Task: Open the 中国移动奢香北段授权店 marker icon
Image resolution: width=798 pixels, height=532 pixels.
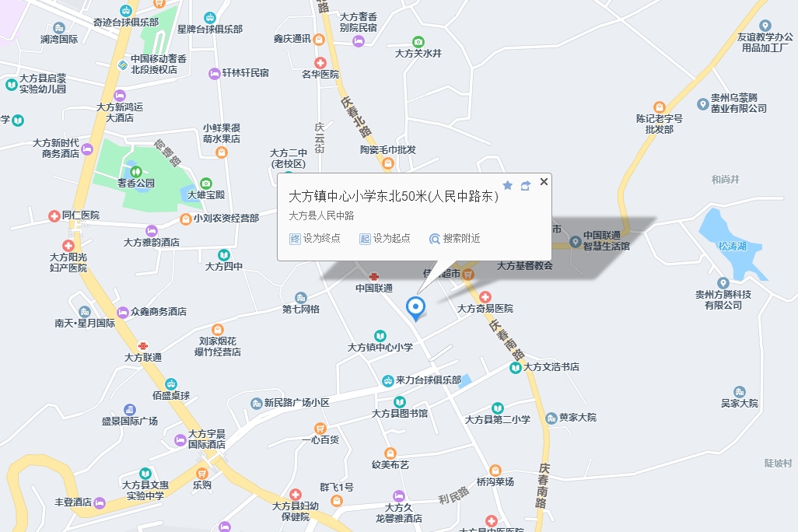Action: pyautogui.click(x=123, y=65)
